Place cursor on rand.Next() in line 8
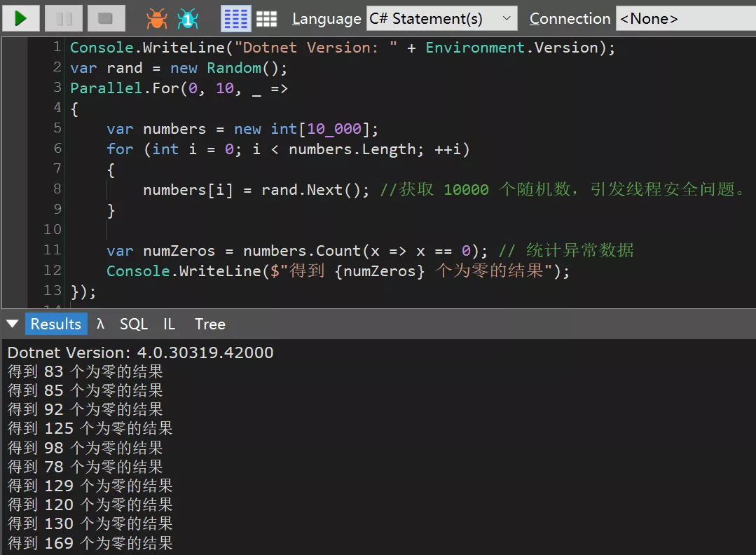Image resolution: width=756 pixels, height=555 pixels. click(x=315, y=190)
